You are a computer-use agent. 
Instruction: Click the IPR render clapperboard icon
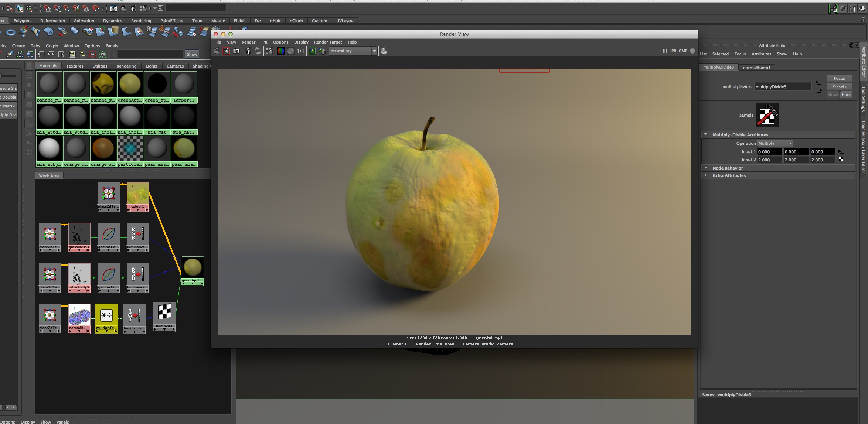248,51
